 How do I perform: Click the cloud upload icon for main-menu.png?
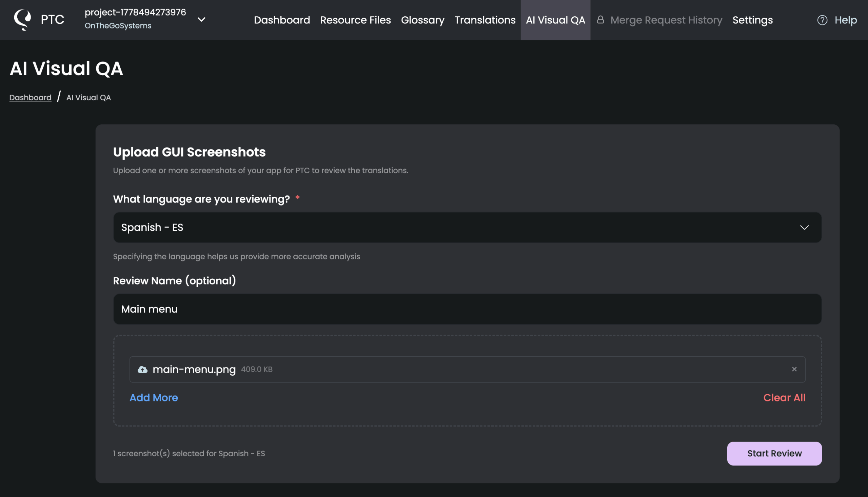(x=142, y=369)
